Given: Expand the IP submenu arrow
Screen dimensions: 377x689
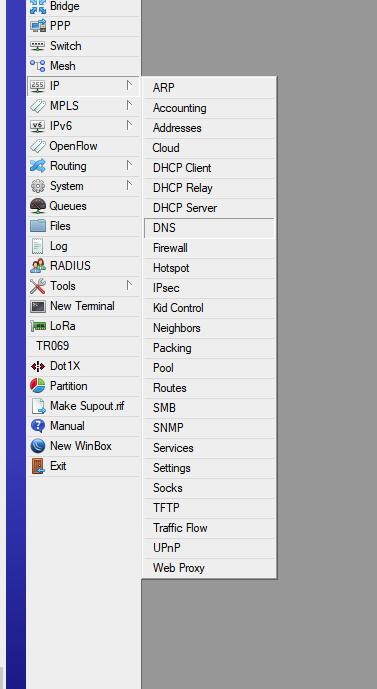Looking at the screenshot, I should pyautogui.click(x=129, y=86).
